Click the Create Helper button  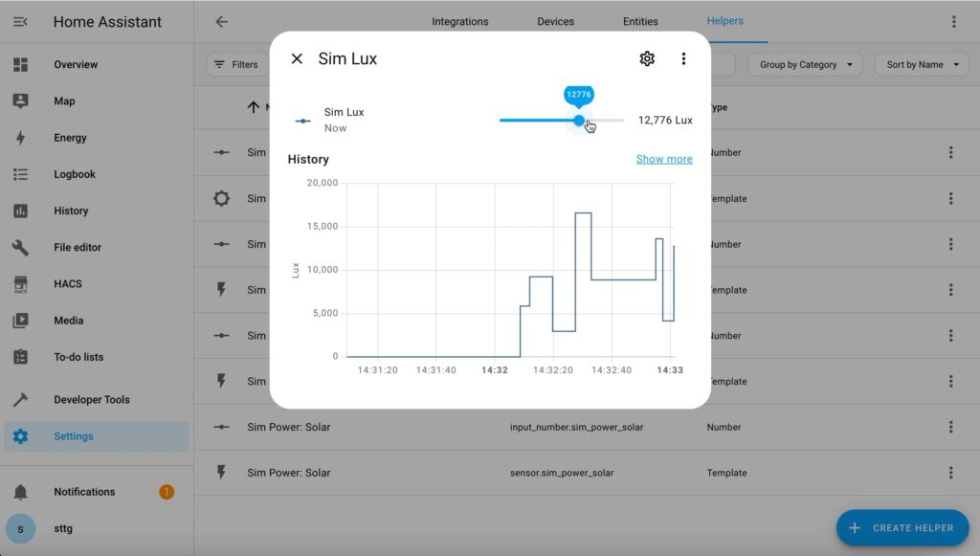click(902, 528)
